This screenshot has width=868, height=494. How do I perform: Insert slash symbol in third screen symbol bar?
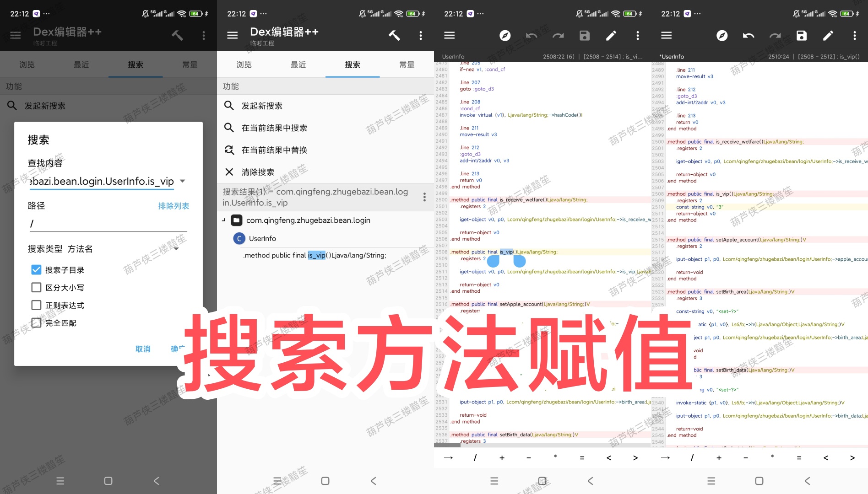(x=475, y=457)
